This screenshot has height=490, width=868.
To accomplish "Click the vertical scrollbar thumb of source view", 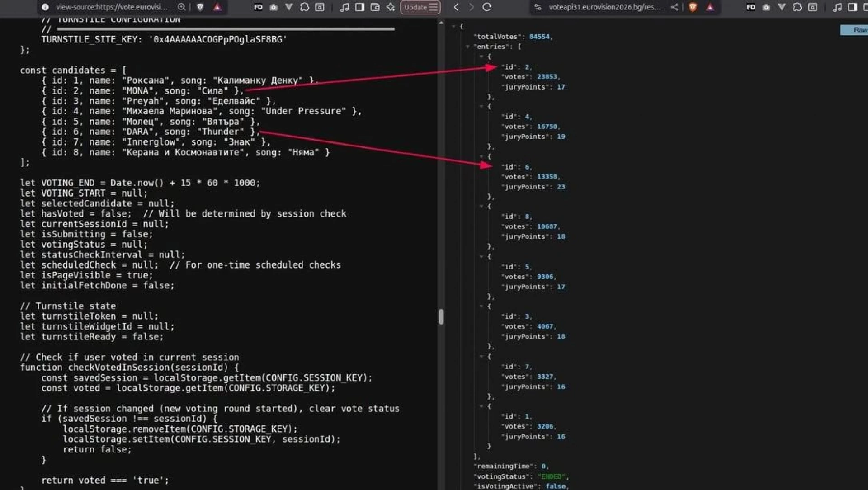I will pos(441,316).
